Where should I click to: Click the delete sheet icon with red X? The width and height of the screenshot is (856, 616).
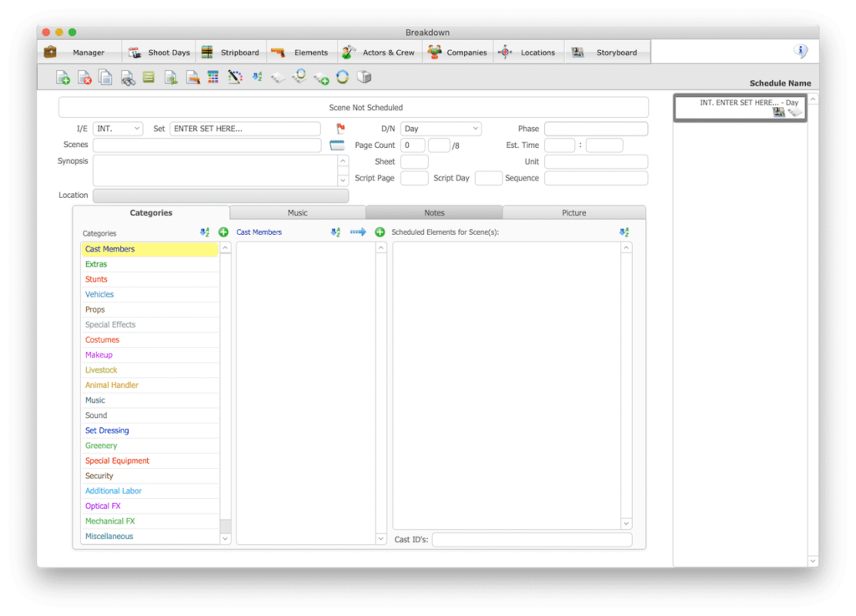(x=84, y=78)
